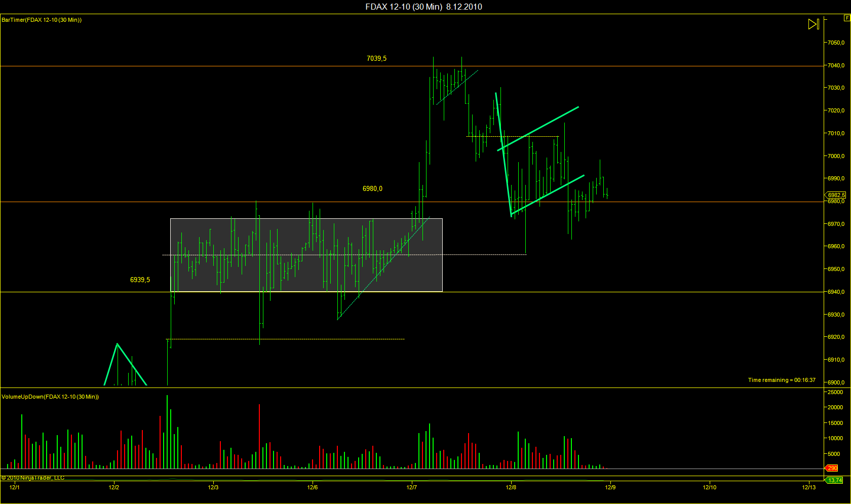Click the 6940,0 label on the price scale
The height and width of the screenshot is (504, 851).
pos(836,292)
